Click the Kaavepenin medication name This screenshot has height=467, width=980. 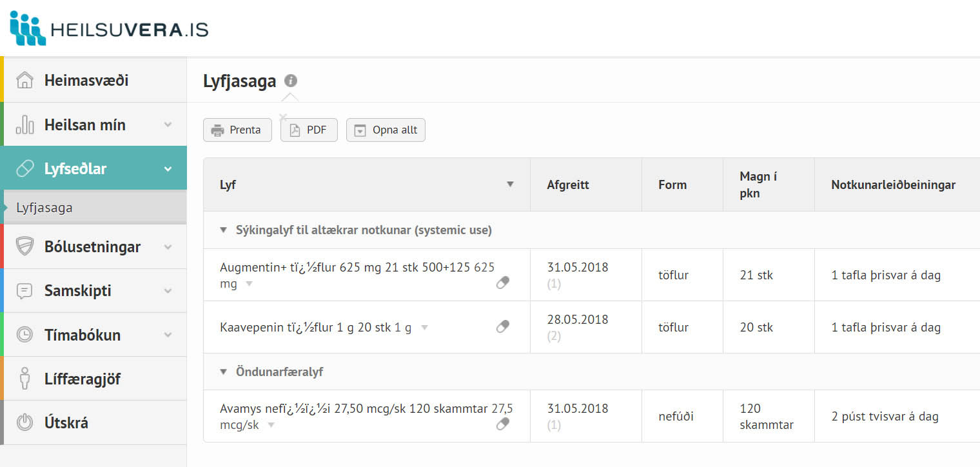click(315, 327)
